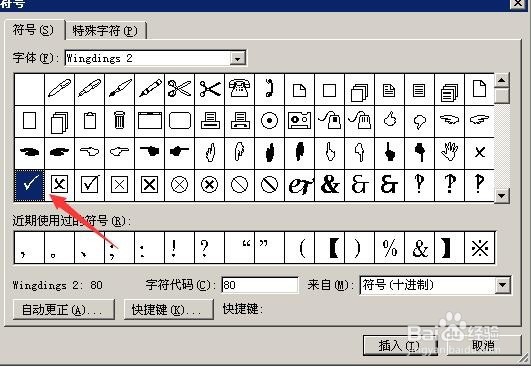Select the circled thin X symbol

point(179,185)
